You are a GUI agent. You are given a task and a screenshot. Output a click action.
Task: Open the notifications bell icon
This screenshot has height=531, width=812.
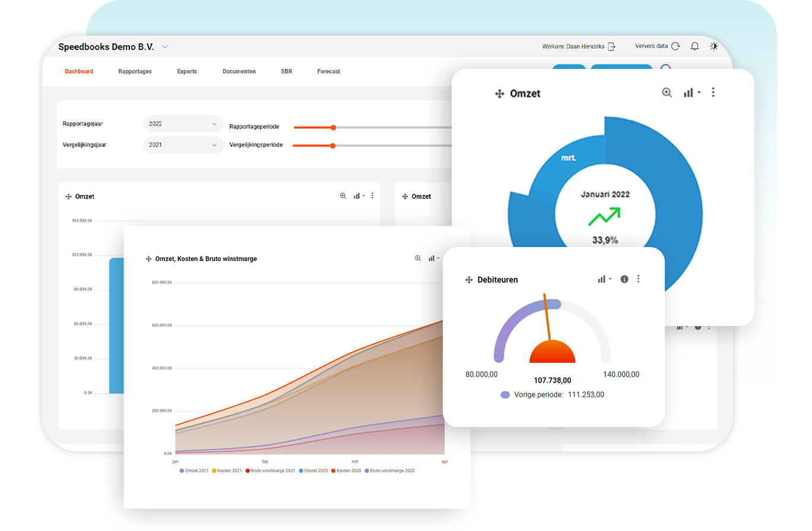point(695,46)
